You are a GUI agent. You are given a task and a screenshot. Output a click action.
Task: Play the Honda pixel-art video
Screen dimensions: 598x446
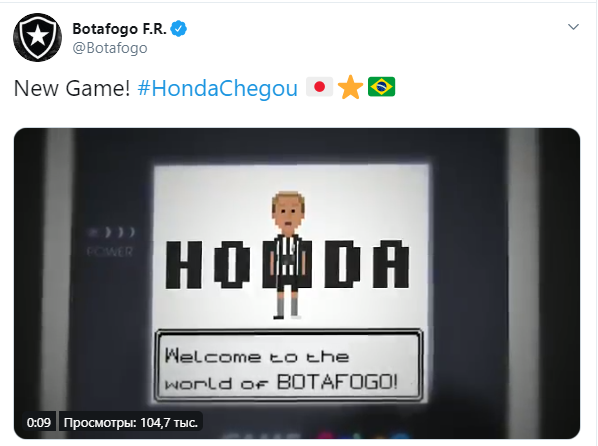[x=297, y=283]
